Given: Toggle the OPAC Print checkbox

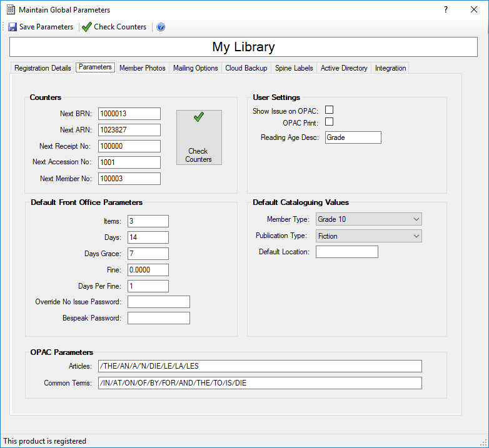Looking at the screenshot, I should (x=329, y=121).
